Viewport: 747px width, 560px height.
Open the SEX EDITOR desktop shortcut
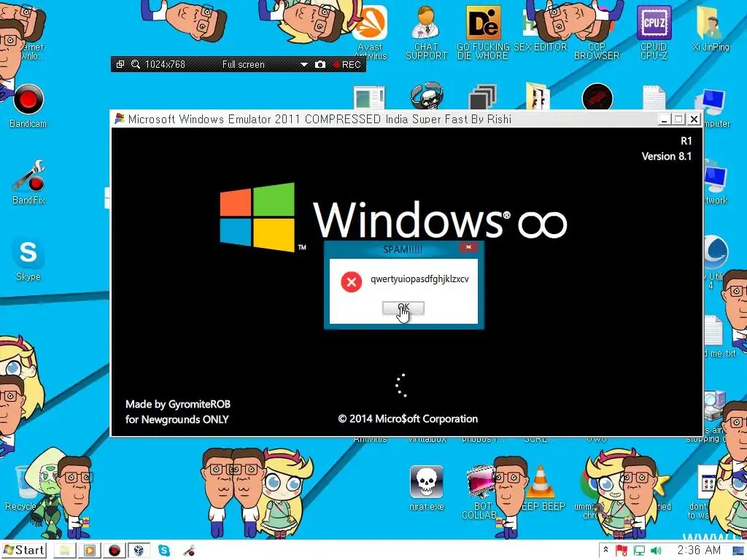tap(541, 28)
